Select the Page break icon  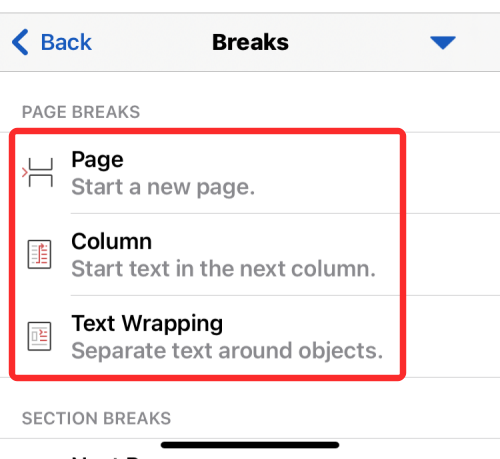tap(39, 173)
